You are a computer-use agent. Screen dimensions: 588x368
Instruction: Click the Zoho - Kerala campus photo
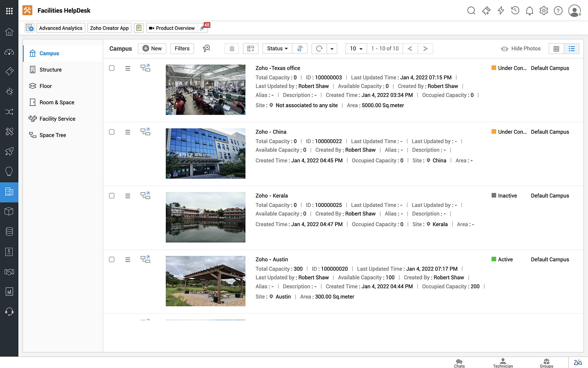(205, 217)
